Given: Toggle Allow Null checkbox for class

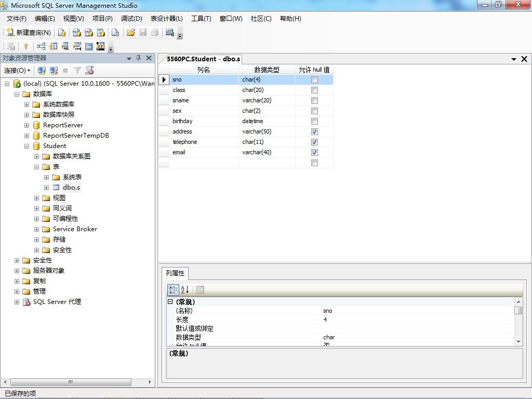Looking at the screenshot, I should pyautogui.click(x=314, y=90).
